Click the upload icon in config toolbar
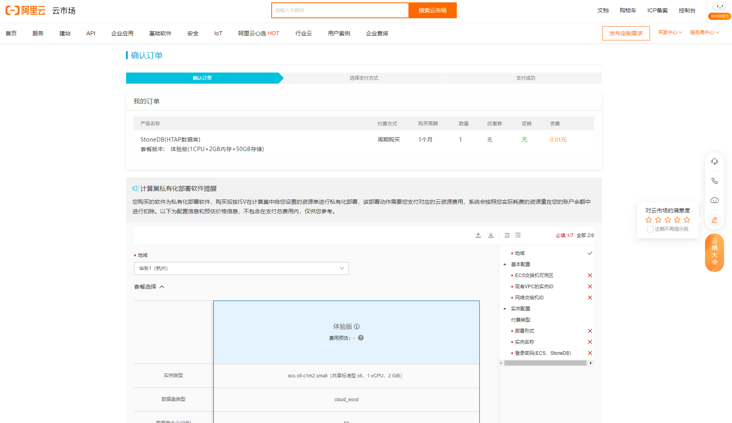This screenshot has height=423, width=732. (x=478, y=236)
